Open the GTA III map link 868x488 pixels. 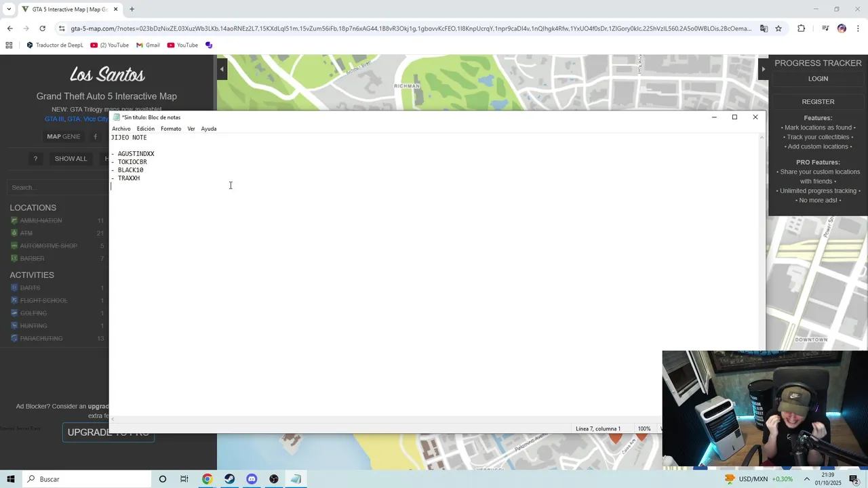[54, 119]
